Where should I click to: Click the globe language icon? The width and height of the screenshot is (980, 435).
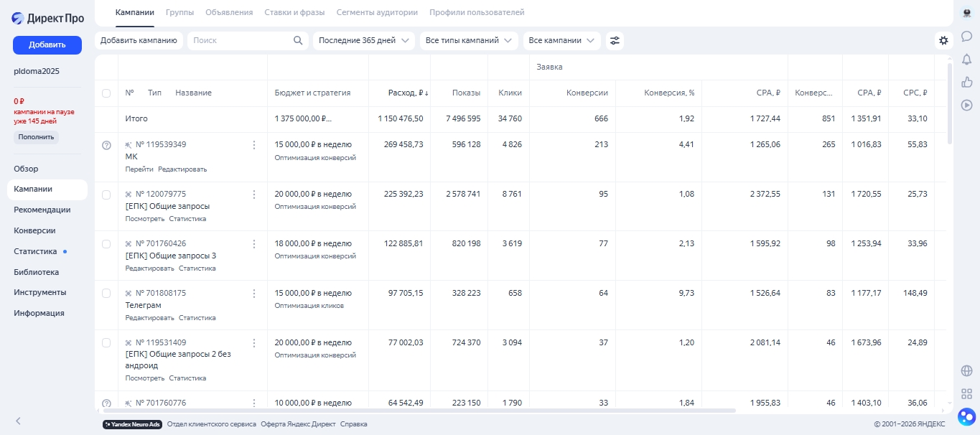click(x=966, y=370)
